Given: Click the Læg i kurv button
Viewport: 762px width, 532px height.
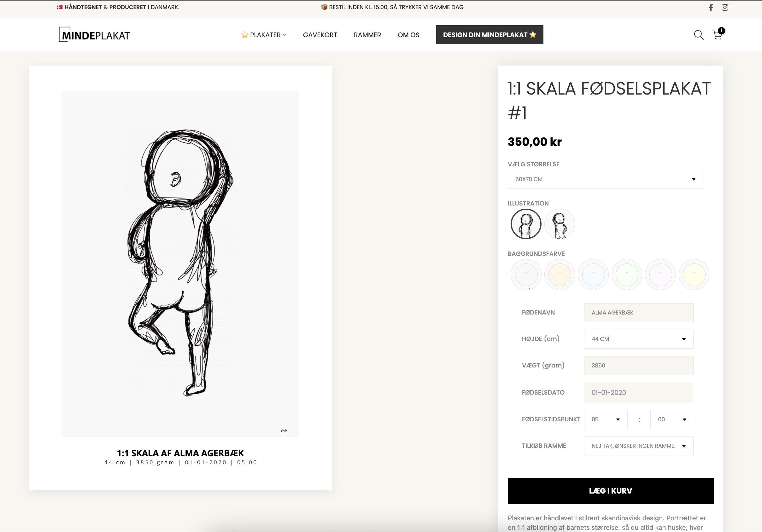Looking at the screenshot, I should point(610,491).
